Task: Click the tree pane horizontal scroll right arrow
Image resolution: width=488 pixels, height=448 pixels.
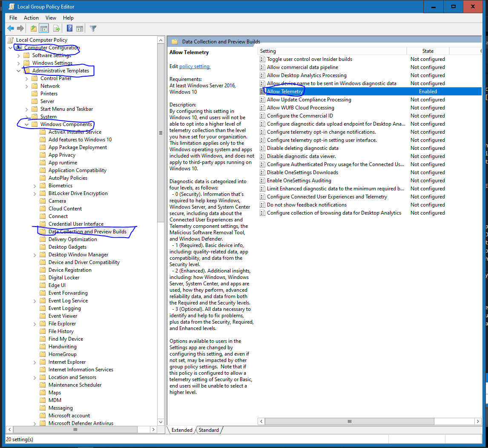Action: point(153,429)
